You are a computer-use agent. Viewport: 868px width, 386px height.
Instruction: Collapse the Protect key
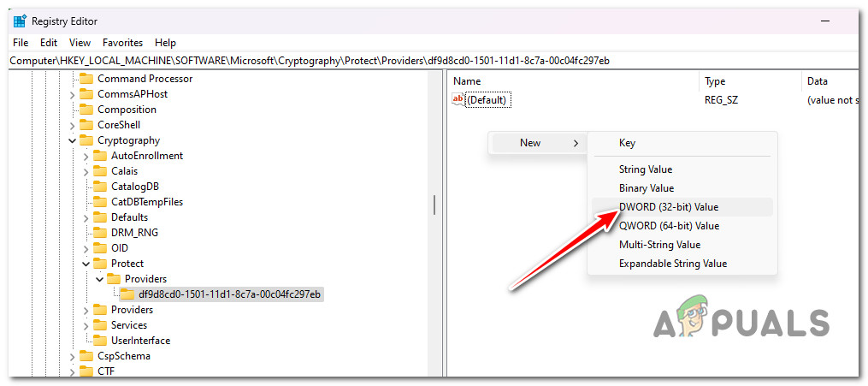pos(86,264)
